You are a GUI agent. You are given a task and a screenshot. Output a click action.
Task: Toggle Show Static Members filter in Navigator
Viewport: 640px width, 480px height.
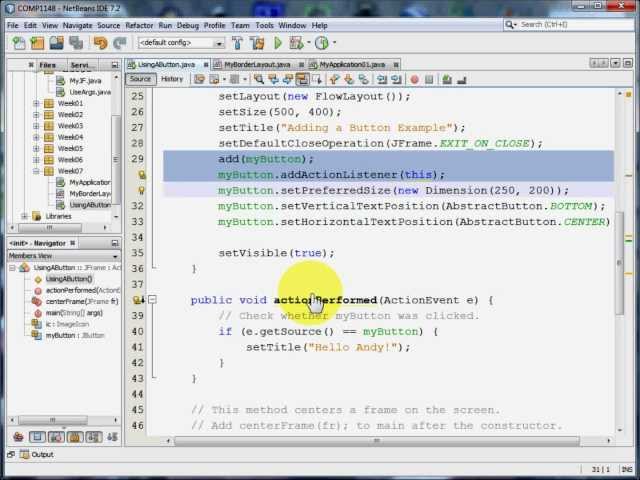[56, 437]
